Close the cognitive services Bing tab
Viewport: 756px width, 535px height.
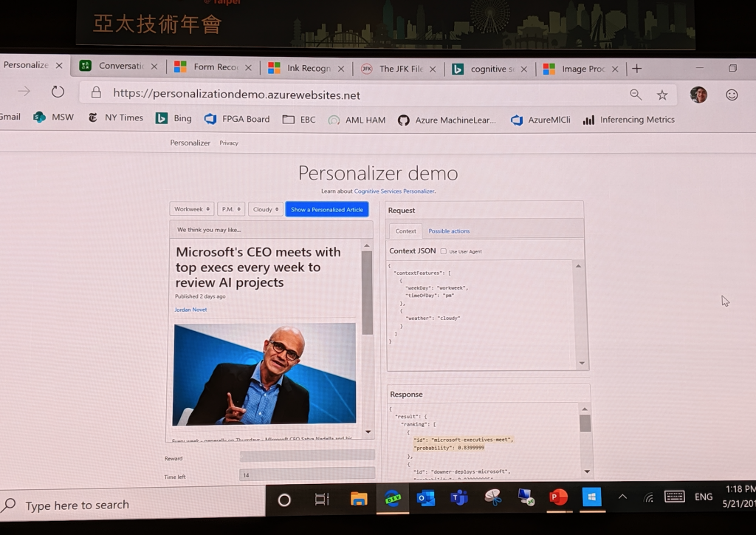[524, 69]
